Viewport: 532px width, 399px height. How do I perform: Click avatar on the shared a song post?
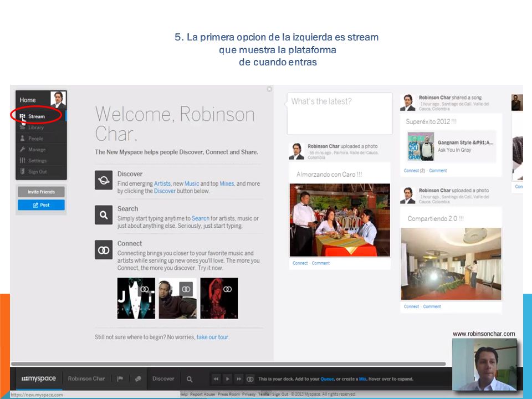[x=407, y=103]
